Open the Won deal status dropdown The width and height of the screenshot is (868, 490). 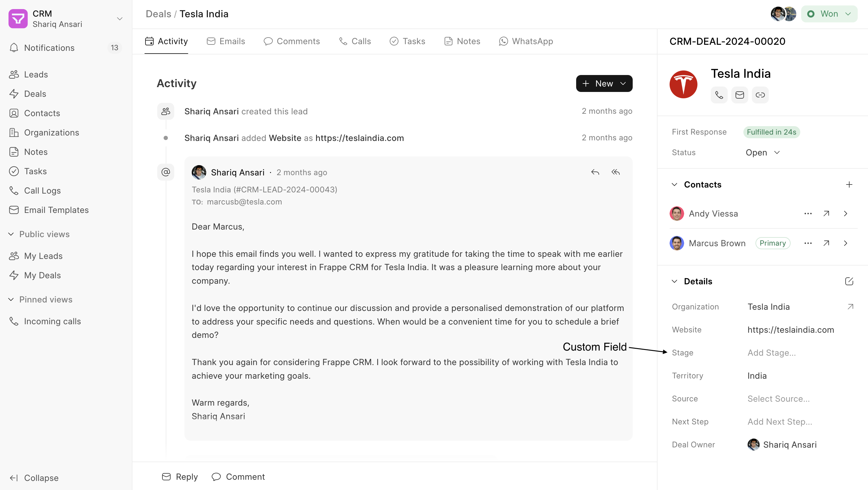[x=829, y=14]
